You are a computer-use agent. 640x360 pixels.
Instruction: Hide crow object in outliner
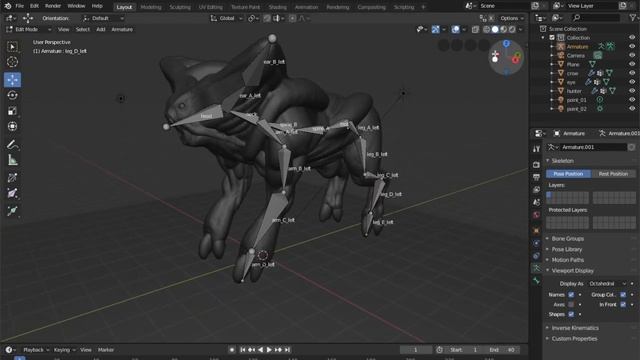click(x=632, y=73)
